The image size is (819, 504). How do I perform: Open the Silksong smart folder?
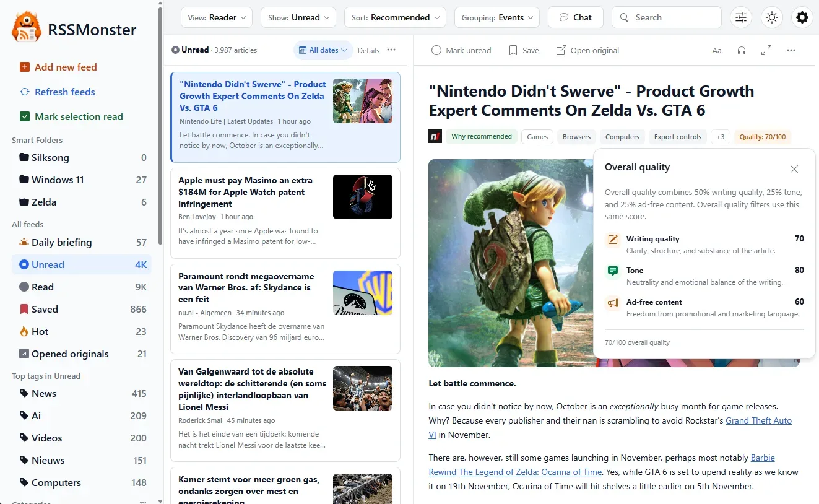pyautogui.click(x=83, y=157)
